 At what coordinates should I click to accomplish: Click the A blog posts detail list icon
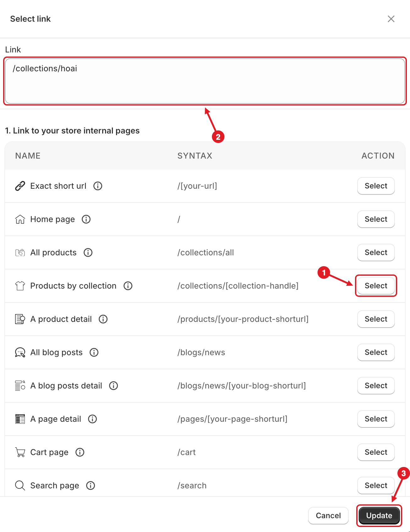click(20, 386)
